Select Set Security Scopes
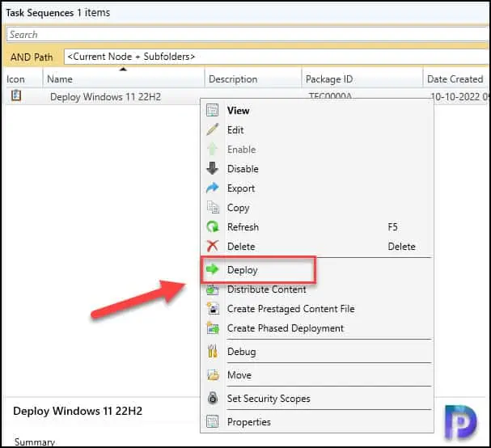 (317, 398)
